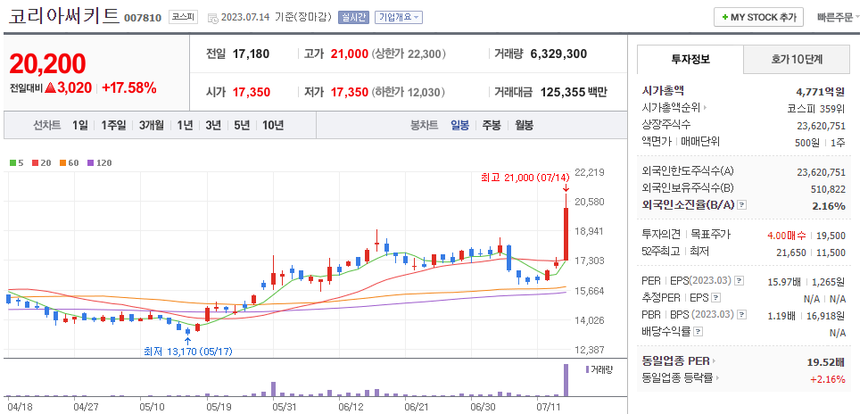Click the current price 20,200
868x414 pixels.
(47, 64)
